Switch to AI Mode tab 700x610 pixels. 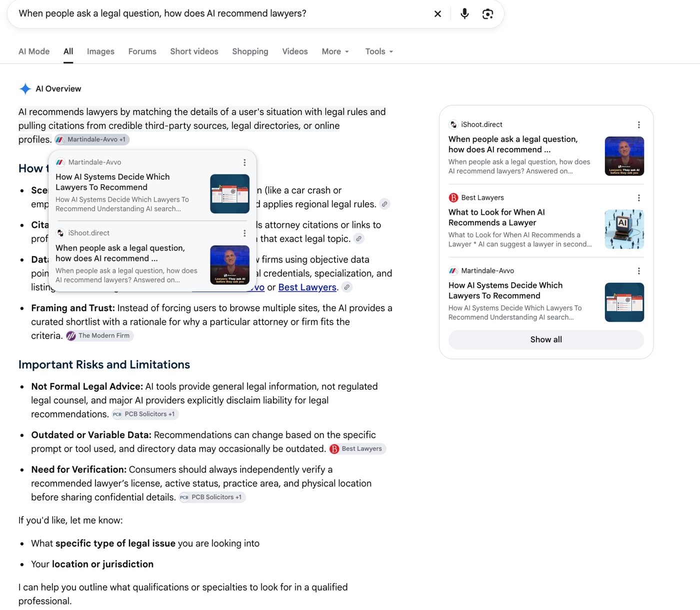[x=34, y=51]
